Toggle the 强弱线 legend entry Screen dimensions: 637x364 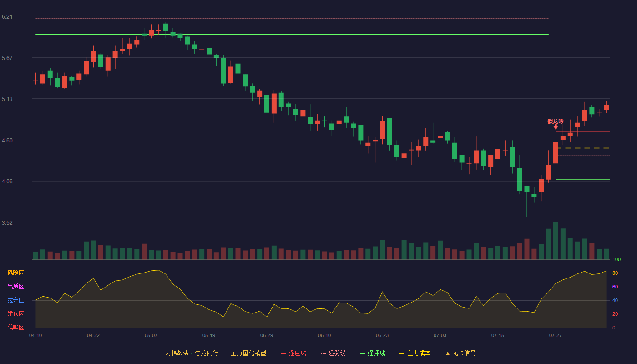click(333, 353)
